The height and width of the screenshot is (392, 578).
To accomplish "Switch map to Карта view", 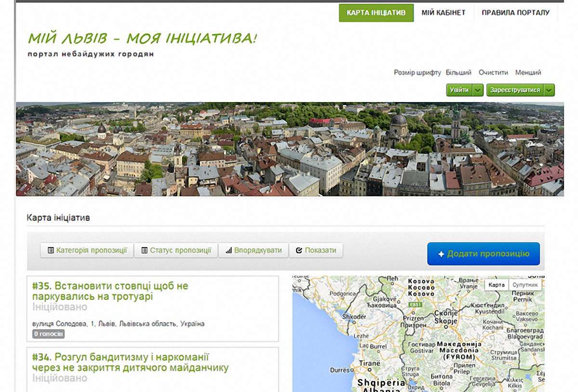I will [497, 285].
